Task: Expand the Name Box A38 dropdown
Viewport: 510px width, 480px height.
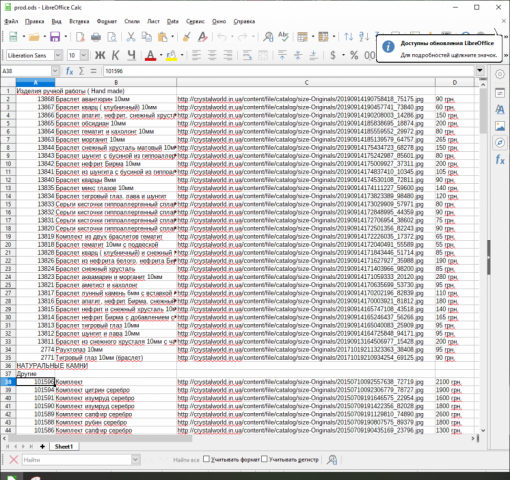Action: tap(55, 71)
